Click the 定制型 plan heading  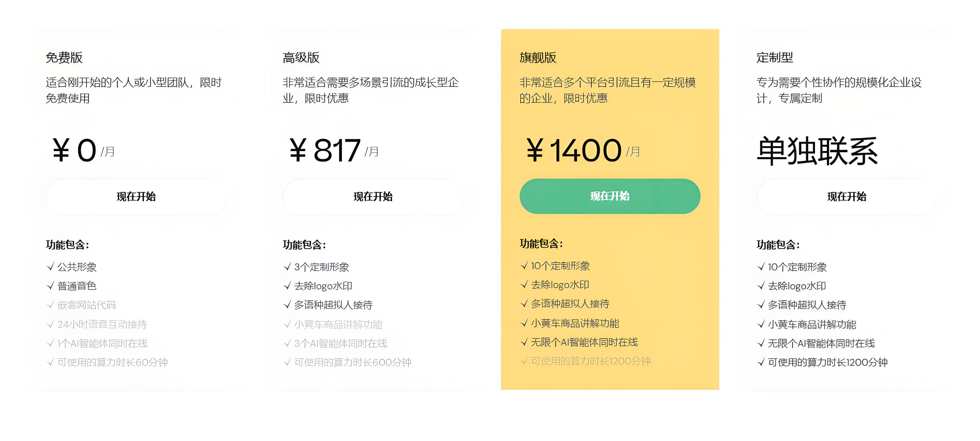click(774, 58)
